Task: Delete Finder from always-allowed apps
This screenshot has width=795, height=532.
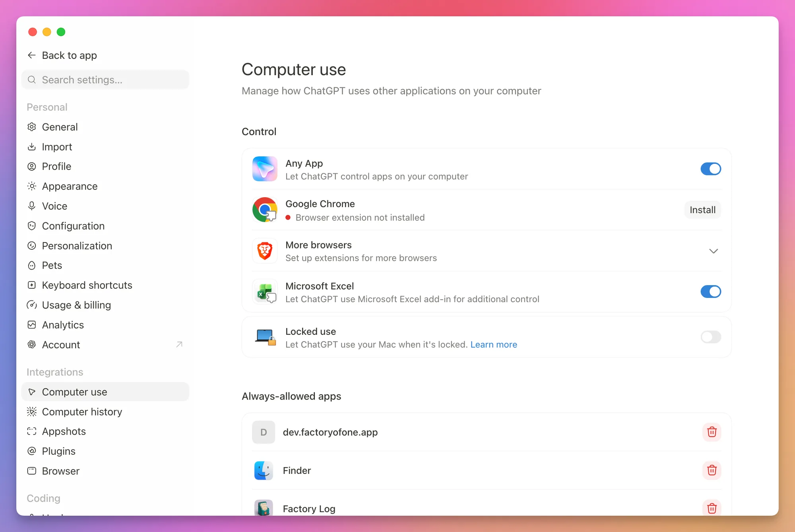Action: click(712, 470)
